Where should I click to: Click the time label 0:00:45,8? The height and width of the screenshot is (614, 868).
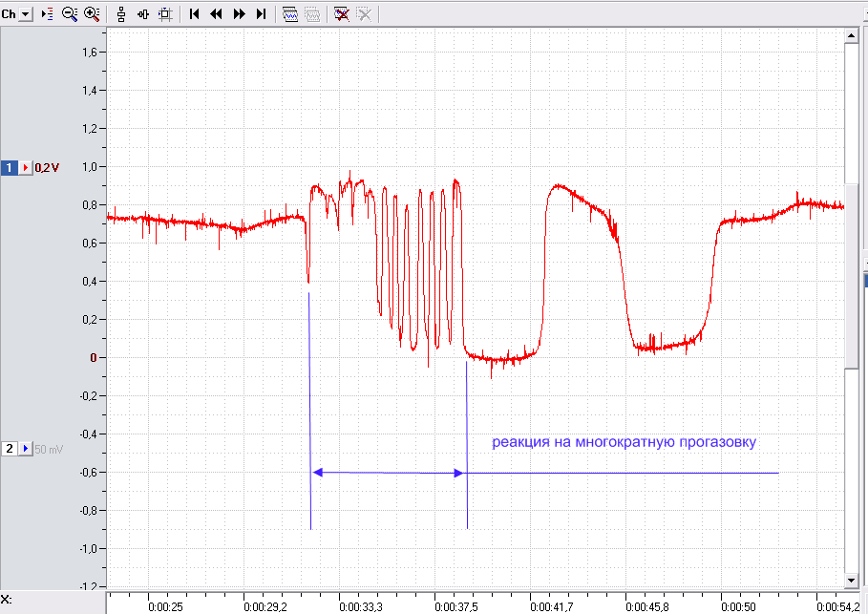647,607
